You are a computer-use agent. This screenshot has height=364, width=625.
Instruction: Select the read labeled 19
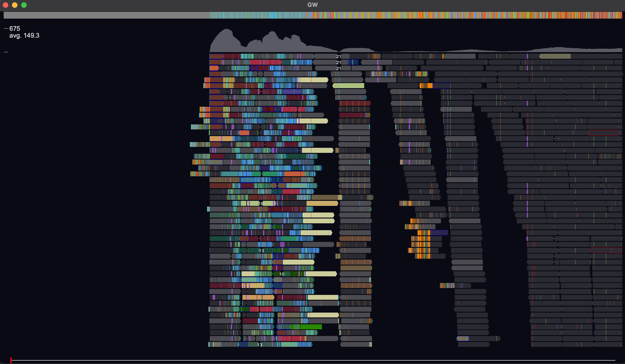261,203
